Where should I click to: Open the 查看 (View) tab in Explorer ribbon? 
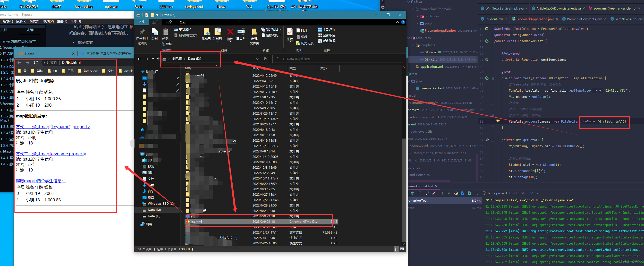[183, 22]
